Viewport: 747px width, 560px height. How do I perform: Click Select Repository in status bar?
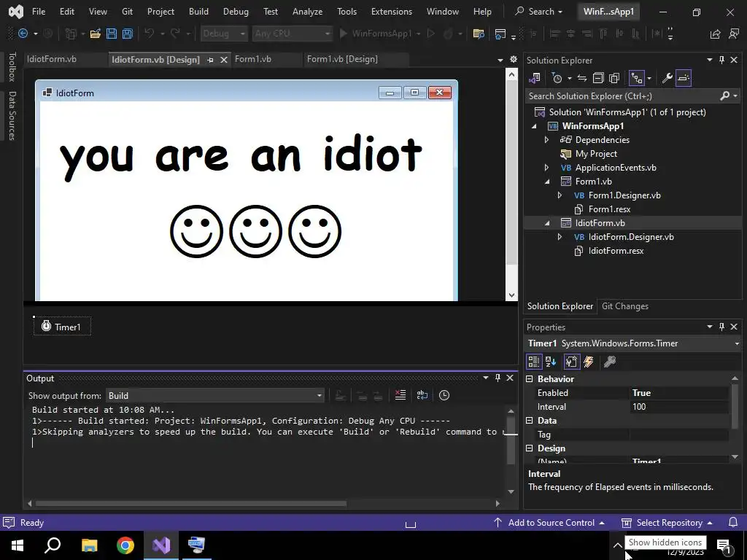point(667,522)
